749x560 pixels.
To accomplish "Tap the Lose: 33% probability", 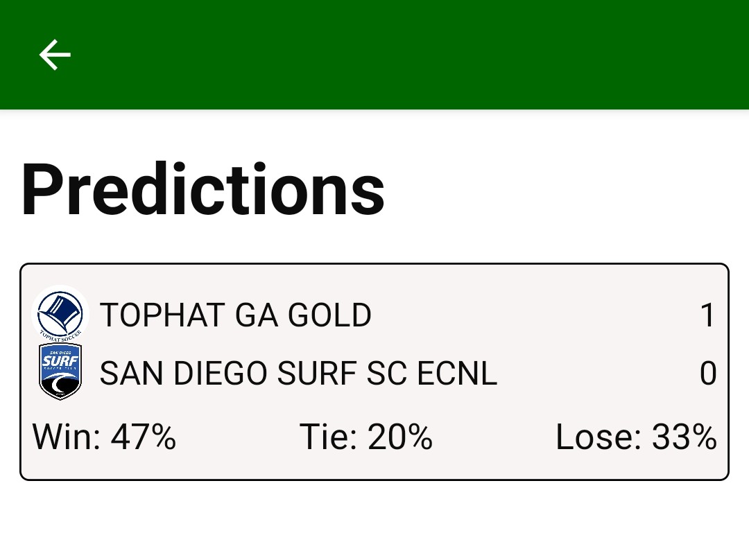I will [x=636, y=437].
